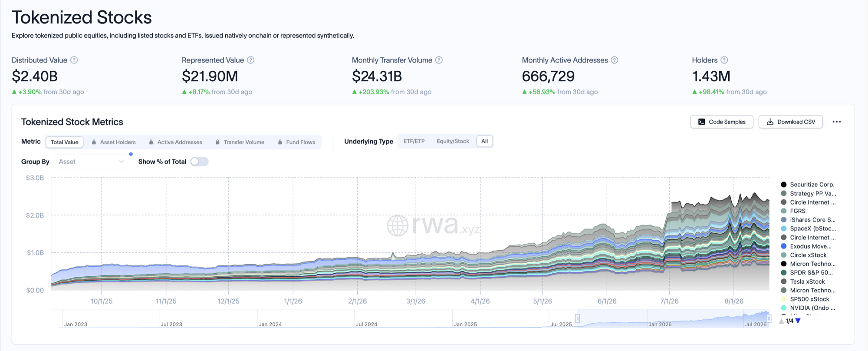Select All underlying types
868x351 pixels.
(x=484, y=141)
